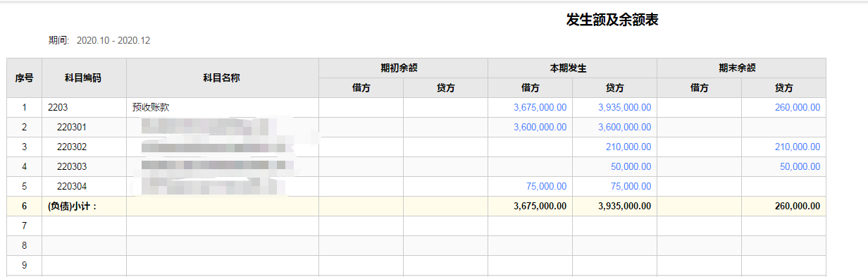Image resolution: width=868 pixels, height=277 pixels.
Task: Open the 3,675,000.00 debit amount link
Action: click(x=540, y=108)
